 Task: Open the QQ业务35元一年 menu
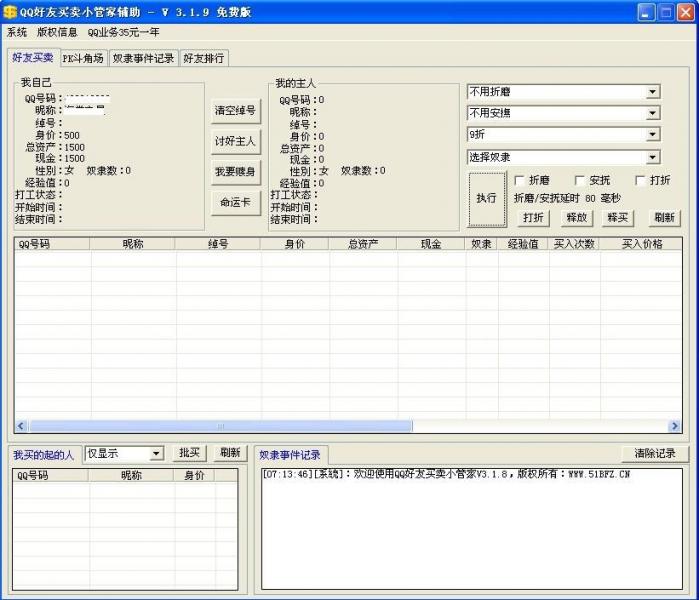tap(123, 33)
